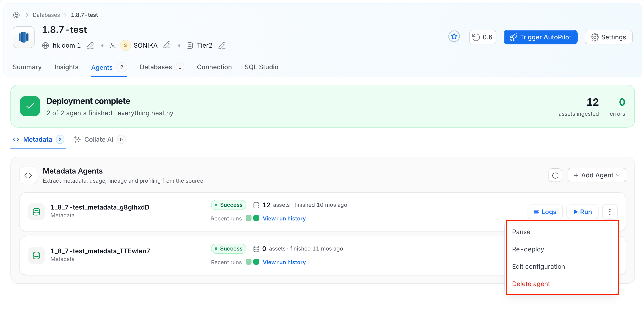Choose Re-deploy from the agent menu
Viewport: 644px width, 312px height.
pyautogui.click(x=562, y=249)
